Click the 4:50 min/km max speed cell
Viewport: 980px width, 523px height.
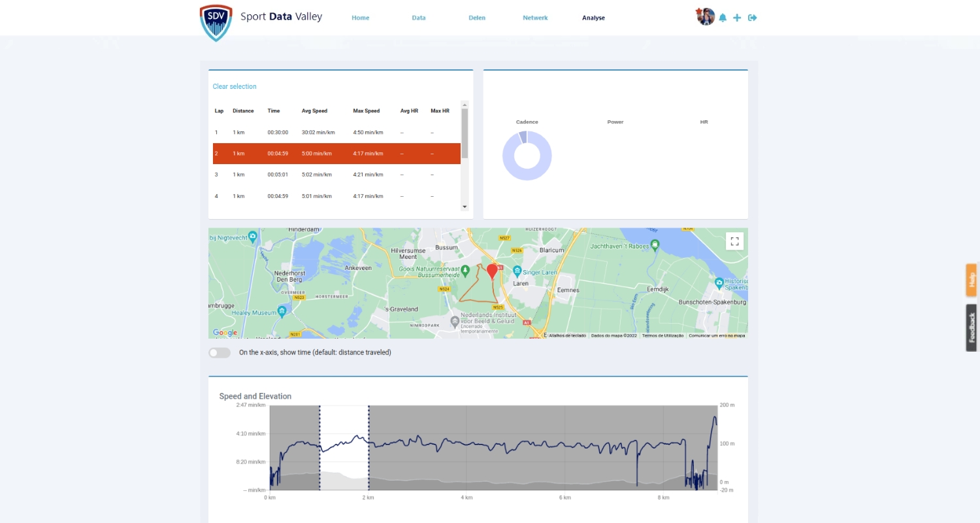pyautogui.click(x=368, y=133)
